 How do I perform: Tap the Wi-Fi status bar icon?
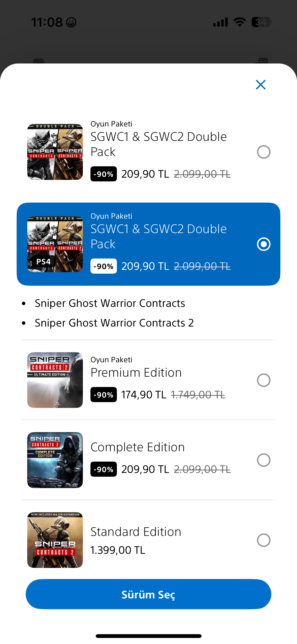pos(240,22)
